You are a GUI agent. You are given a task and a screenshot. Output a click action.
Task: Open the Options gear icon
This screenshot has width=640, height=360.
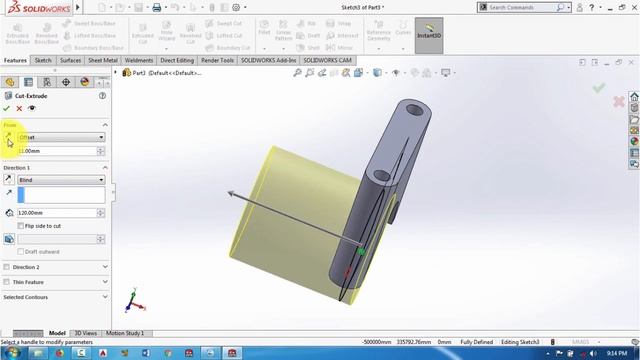pyautogui.click(x=236, y=7)
